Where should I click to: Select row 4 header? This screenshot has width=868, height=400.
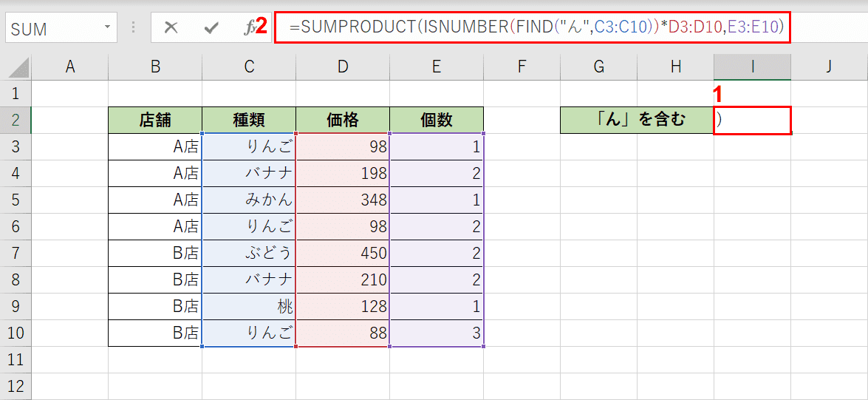pos(16,174)
